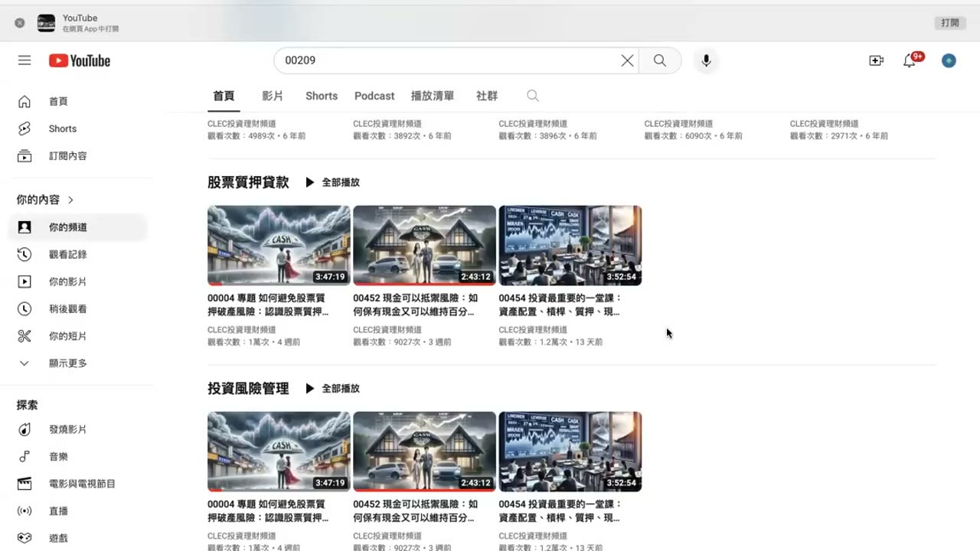Open Shorts in the sidebar
The image size is (980, 551).
pos(77,129)
